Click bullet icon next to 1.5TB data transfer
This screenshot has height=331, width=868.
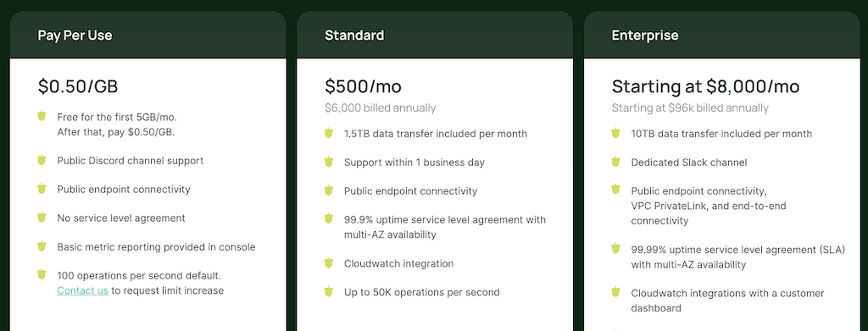[329, 133]
